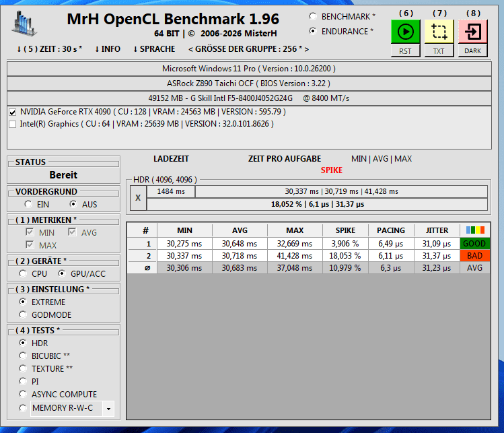Click the red SPIKE label
The image size is (504, 433).
pyautogui.click(x=331, y=170)
